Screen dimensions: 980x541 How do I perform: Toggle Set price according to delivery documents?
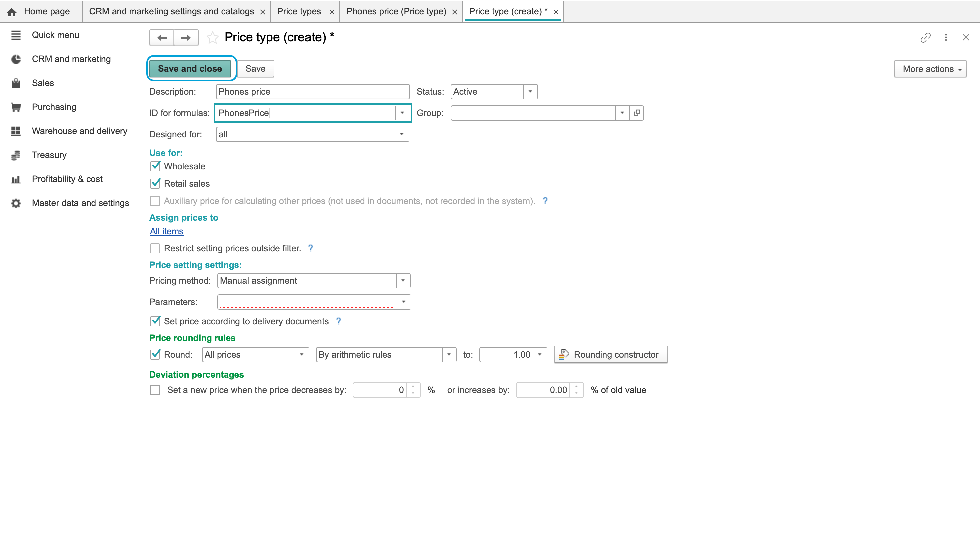[155, 321]
